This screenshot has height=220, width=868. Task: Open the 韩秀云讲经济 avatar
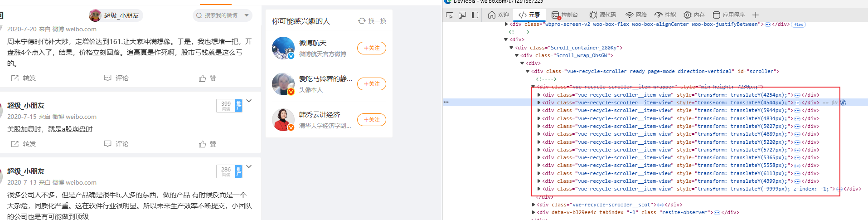click(x=283, y=120)
